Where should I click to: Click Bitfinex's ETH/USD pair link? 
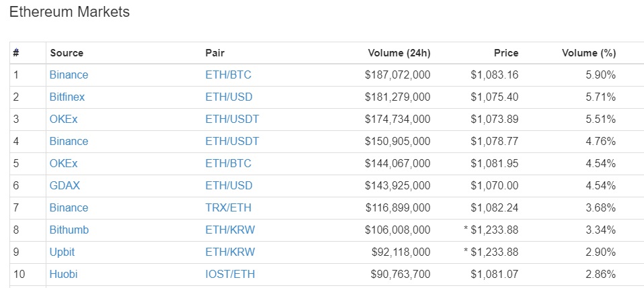pos(229,97)
